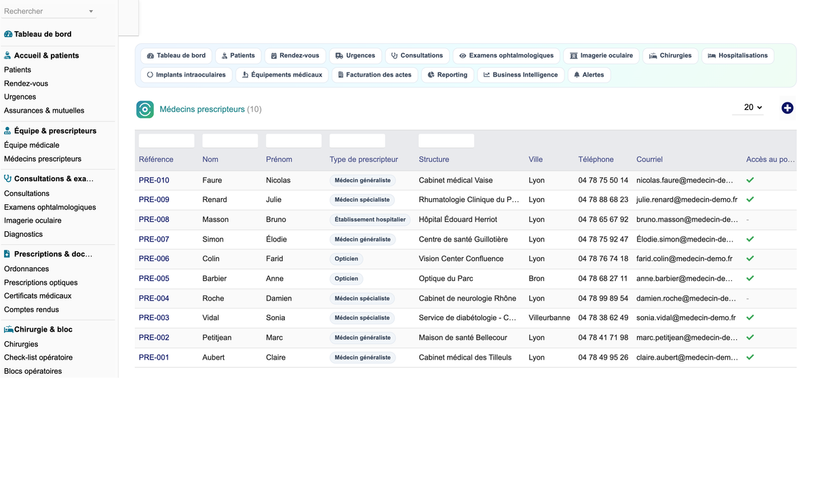
Task: Click the stethoscope icon in Consultations sidebar section
Action: coord(8,179)
